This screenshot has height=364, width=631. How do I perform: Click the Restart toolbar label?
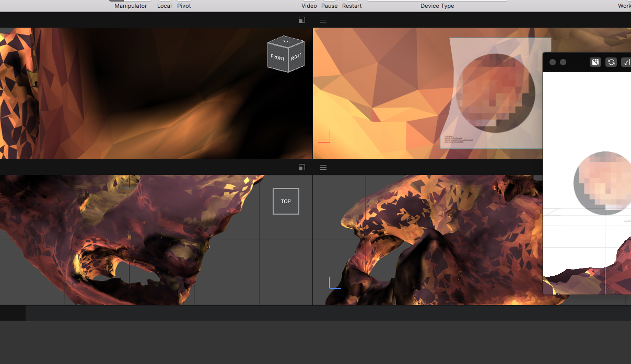coord(352,6)
